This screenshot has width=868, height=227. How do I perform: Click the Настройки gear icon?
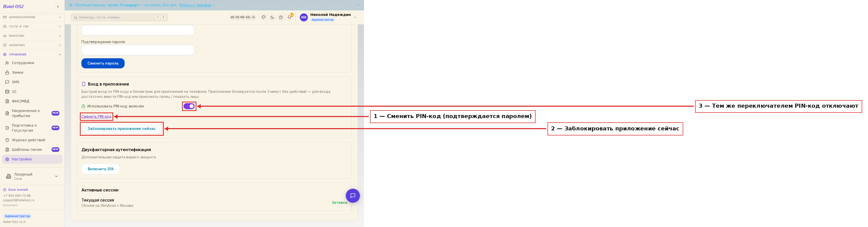[7, 159]
